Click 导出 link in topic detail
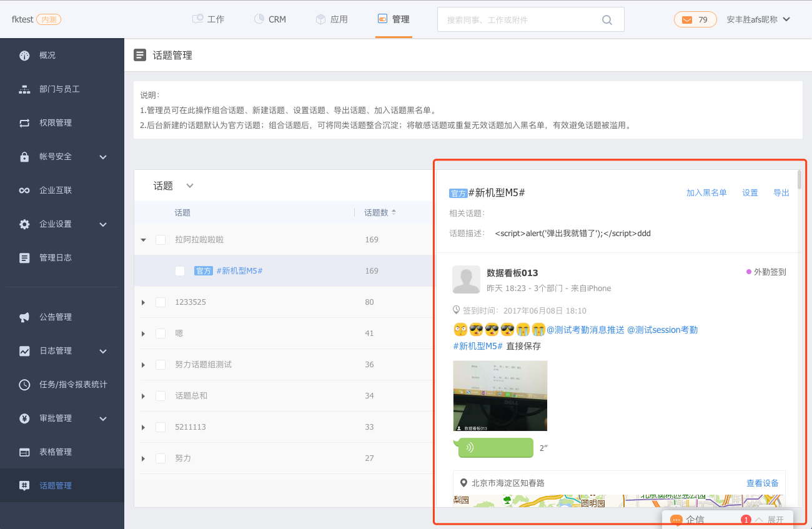Viewport: 812px width, 529px height. [x=781, y=193]
